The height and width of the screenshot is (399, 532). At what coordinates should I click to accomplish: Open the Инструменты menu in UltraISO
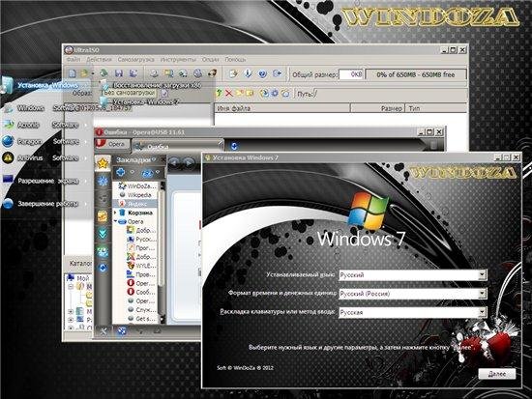(178, 59)
